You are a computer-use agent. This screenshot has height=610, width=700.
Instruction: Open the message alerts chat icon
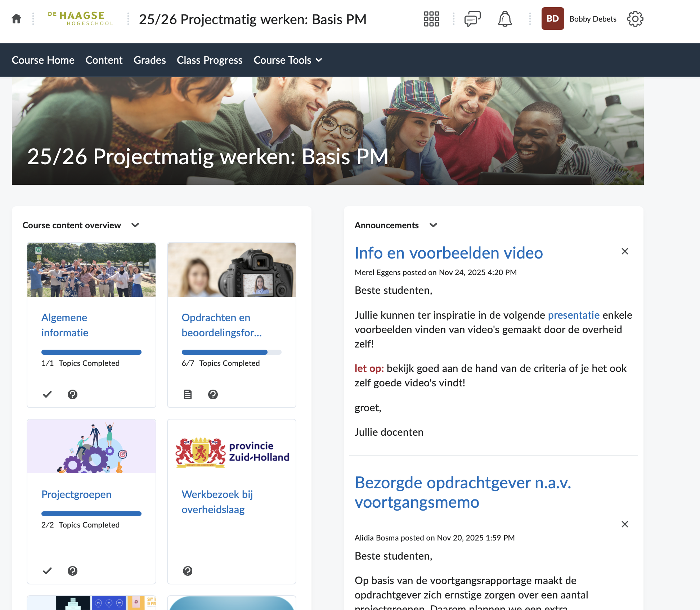pyautogui.click(x=472, y=19)
